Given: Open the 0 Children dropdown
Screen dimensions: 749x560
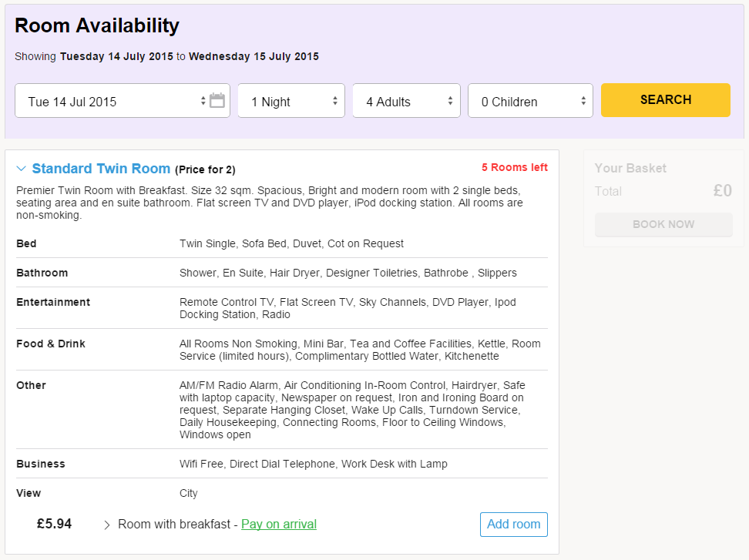Looking at the screenshot, I should click(x=530, y=101).
